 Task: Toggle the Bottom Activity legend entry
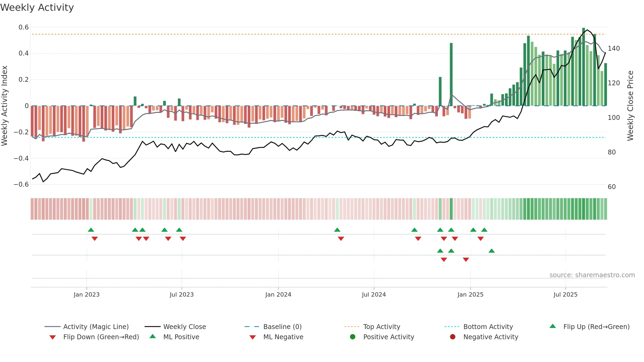tap(479, 327)
